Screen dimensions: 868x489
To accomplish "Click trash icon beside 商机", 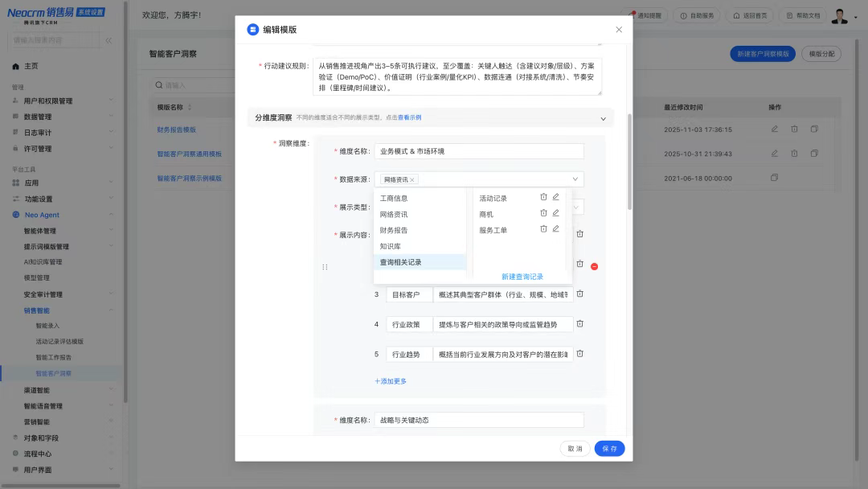I will coord(543,214).
